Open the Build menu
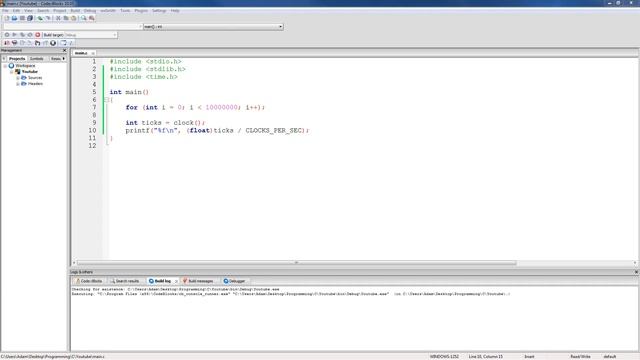640x360 pixels. [75, 11]
